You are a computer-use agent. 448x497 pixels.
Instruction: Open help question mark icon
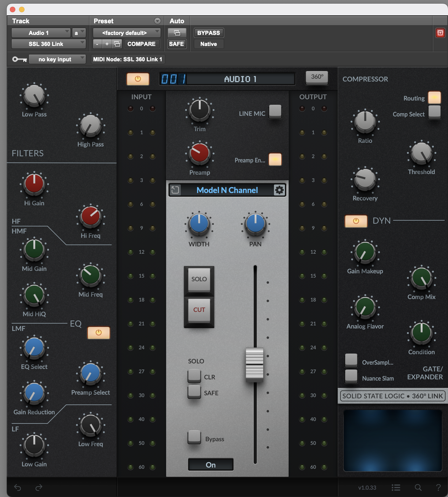tap(439, 487)
